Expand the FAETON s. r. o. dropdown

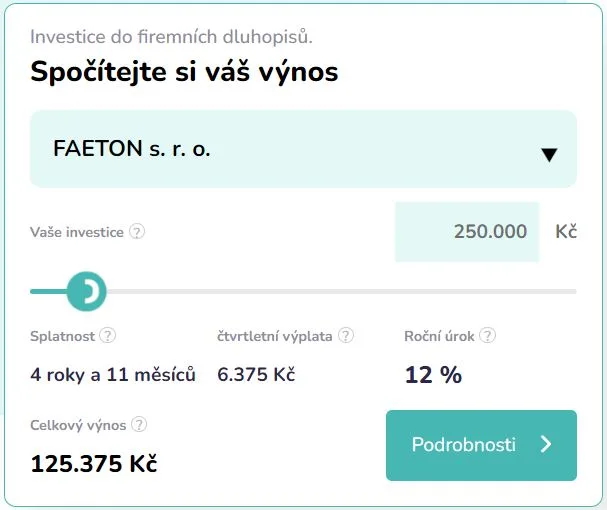point(304,149)
